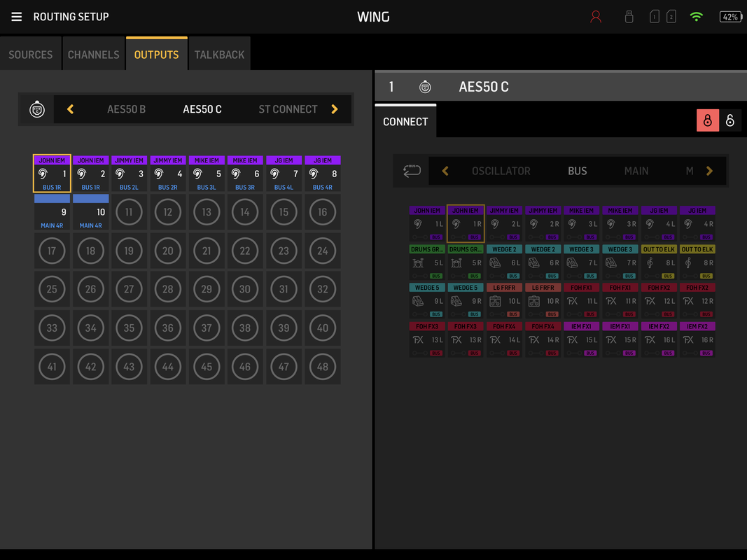Image resolution: width=747 pixels, height=560 pixels.
Task: Select AES50 C output group
Action: coord(202,109)
